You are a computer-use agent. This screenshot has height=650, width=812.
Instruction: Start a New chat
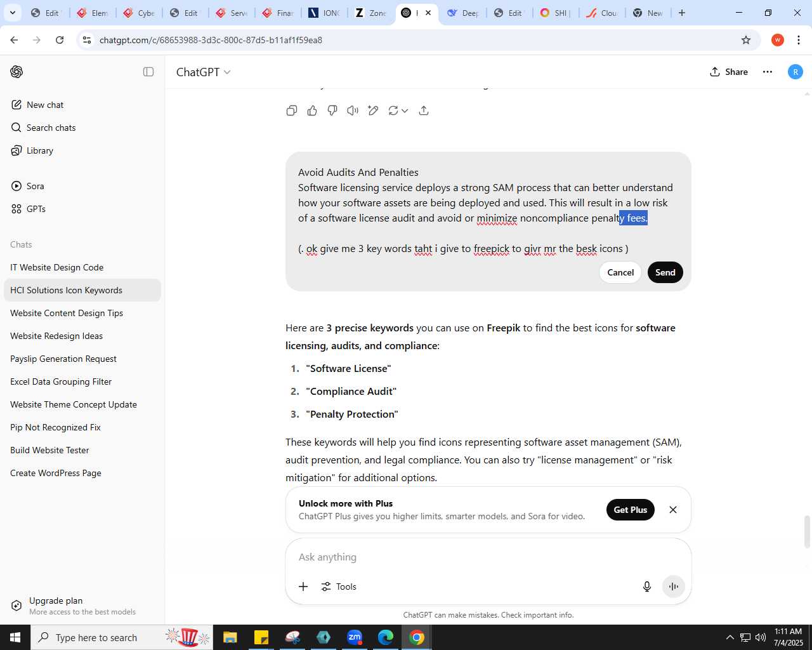click(82, 105)
